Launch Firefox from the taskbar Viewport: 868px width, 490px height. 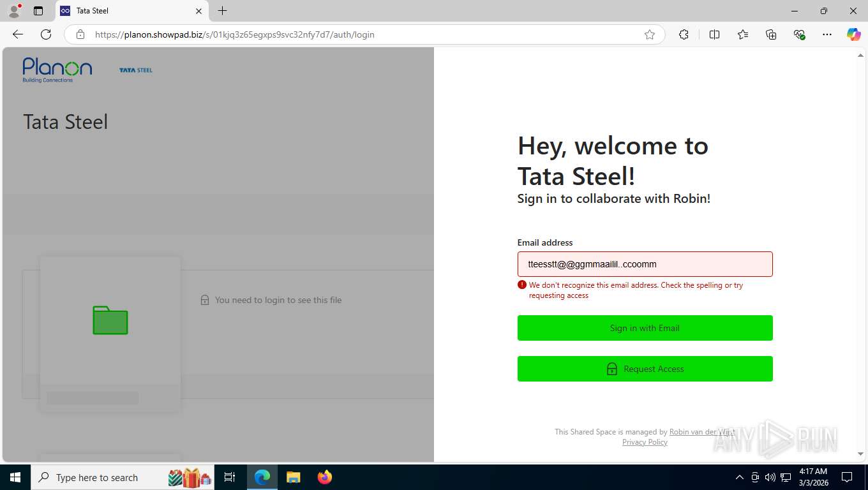[x=325, y=477]
